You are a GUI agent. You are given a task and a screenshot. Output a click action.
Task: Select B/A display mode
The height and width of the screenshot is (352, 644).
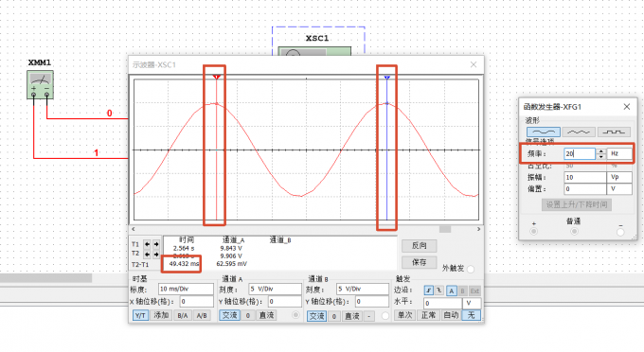pos(182,315)
